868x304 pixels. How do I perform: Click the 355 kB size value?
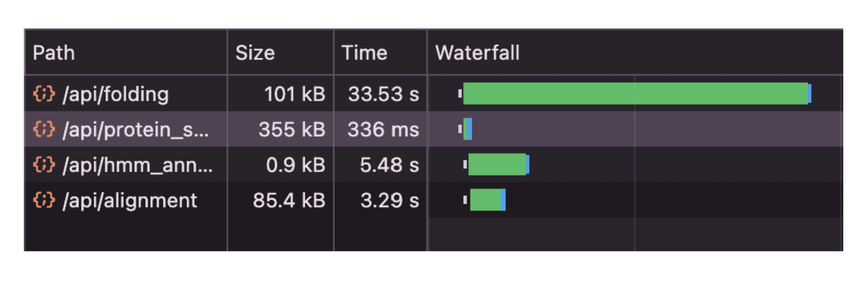[292, 130]
